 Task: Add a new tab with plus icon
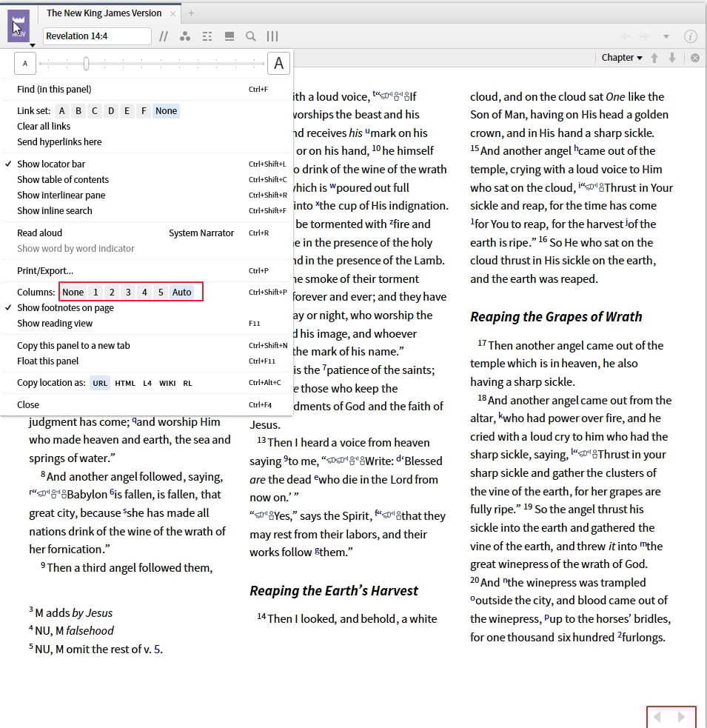pos(191,13)
